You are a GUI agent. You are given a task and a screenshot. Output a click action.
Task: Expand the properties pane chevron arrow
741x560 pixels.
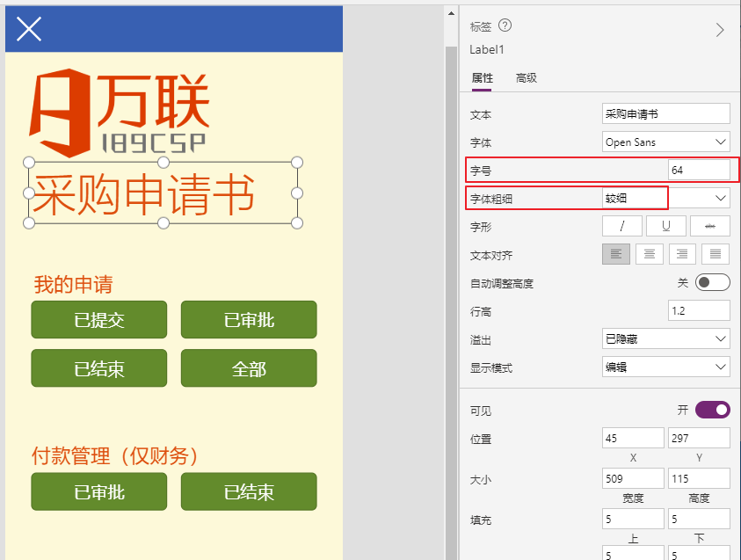pos(720,30)
